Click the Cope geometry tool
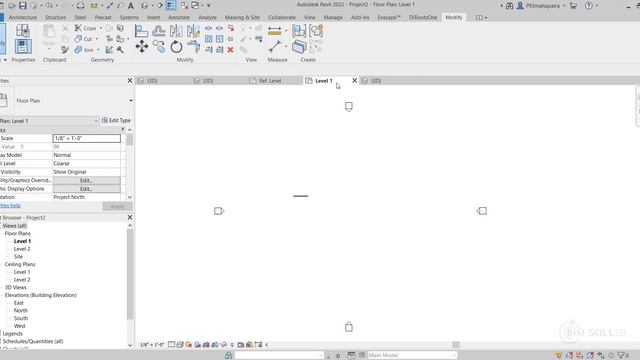This screenshot has height=360, width=640. coord(85,28)
